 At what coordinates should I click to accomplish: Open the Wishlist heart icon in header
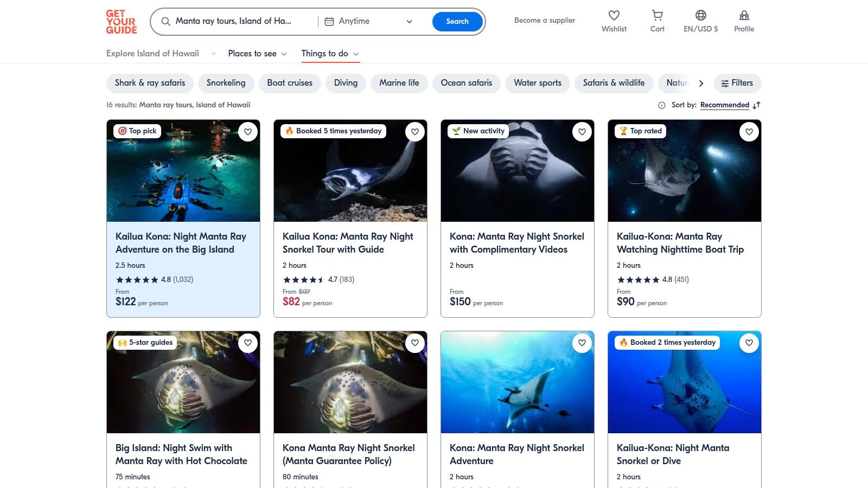(x=614, y=16)
